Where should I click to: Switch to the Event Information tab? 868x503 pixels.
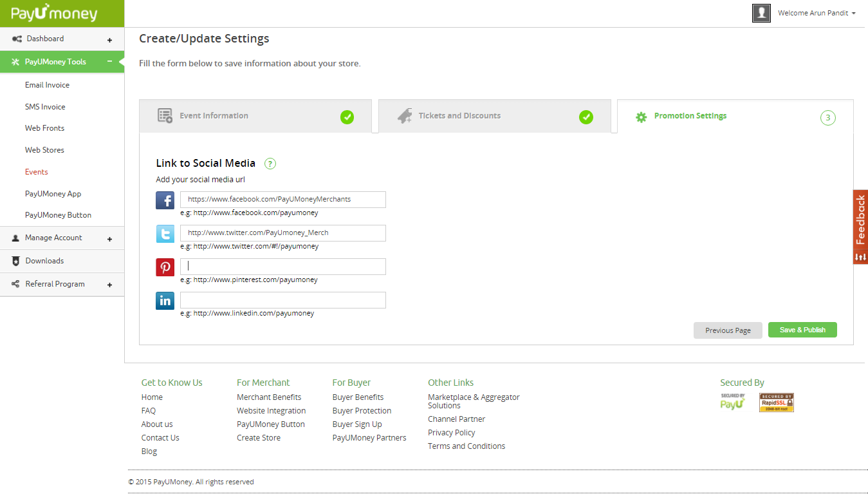[x=255, y=116]
